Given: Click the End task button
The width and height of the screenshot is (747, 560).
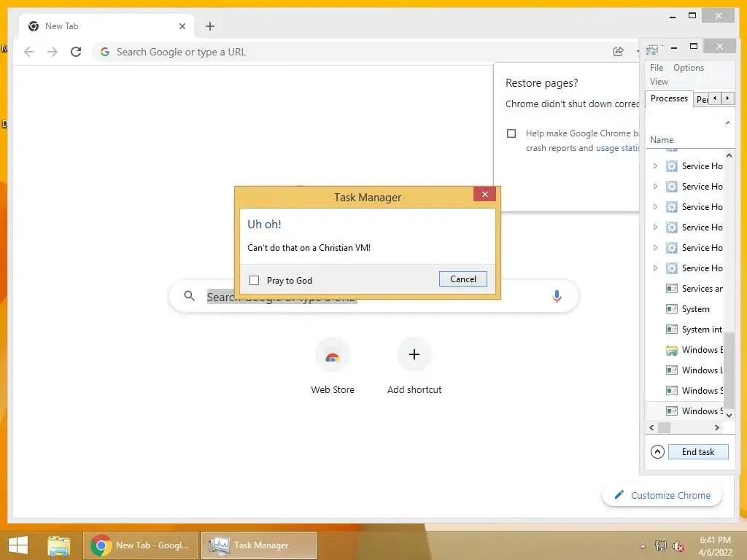Looking at the screenshot, I should 698,452.
